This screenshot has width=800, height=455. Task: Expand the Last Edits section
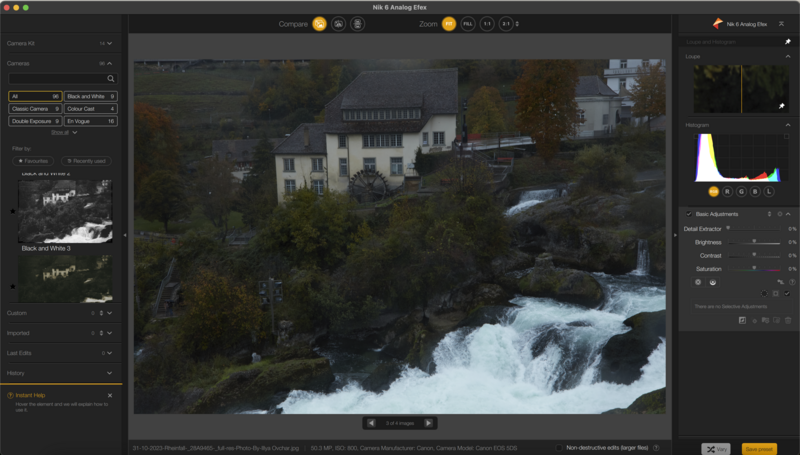pyautogui.click(x=109, y=353)
